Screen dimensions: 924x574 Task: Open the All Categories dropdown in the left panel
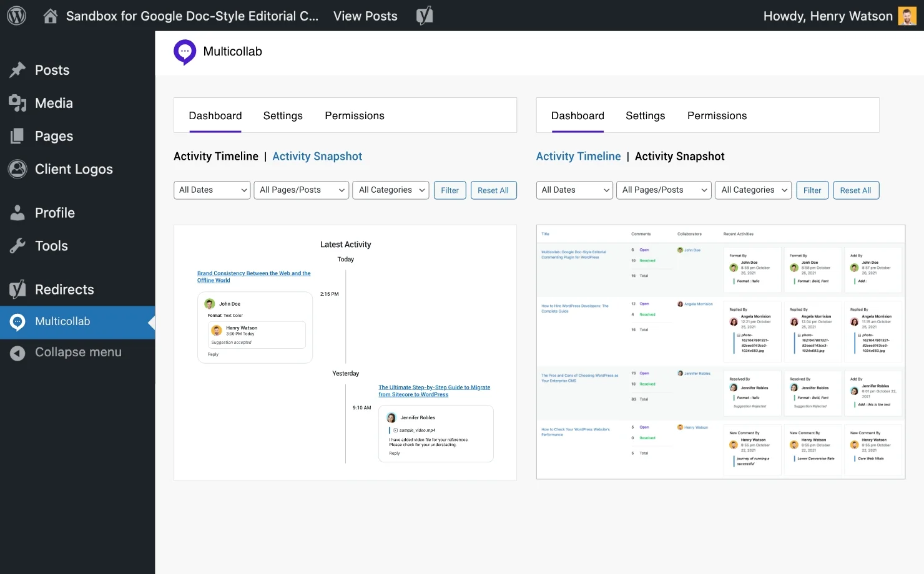391,190
